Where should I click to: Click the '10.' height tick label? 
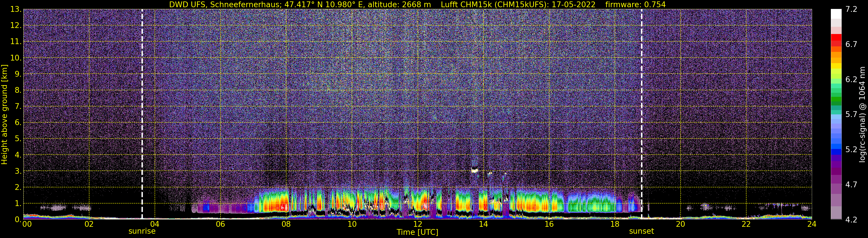[x=16, y=58]
